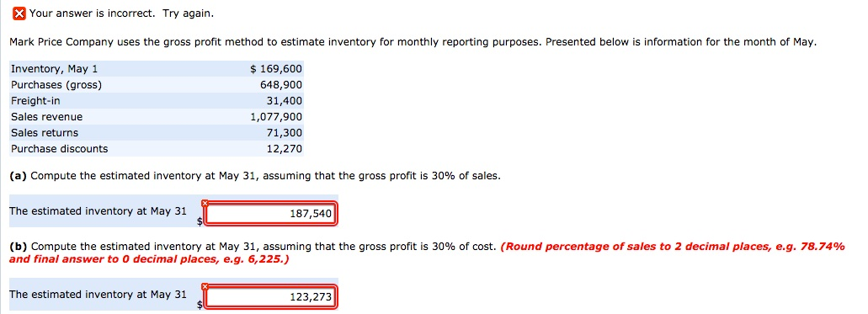Click the red X incorrect-answer icon
This screenshot has width=868, height=314.
(x=19, y=13)
